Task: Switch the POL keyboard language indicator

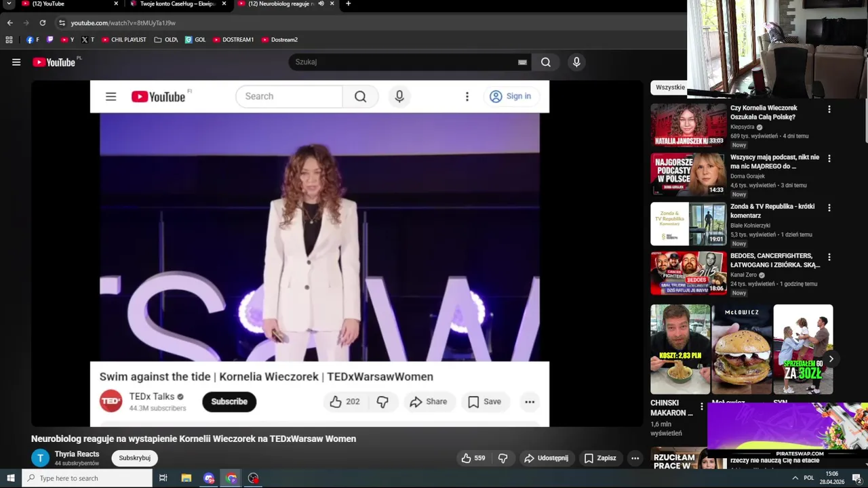Action: click(808, 479)
